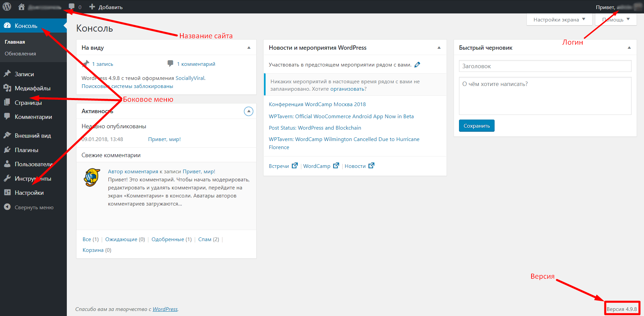Click the Свернуть меню collapse arrow icon
This screenshot has width=644, height=316.
click(7, 207)
